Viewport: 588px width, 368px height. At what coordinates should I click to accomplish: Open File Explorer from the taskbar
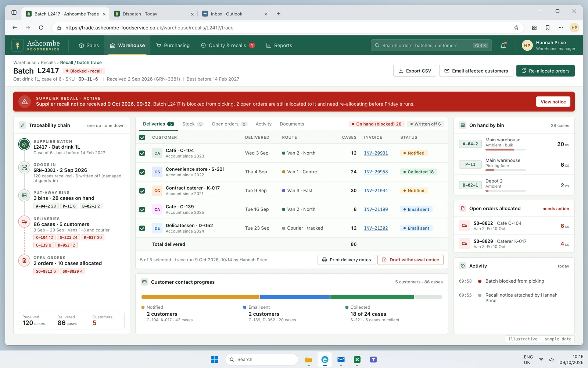click(x=309, y=360)
